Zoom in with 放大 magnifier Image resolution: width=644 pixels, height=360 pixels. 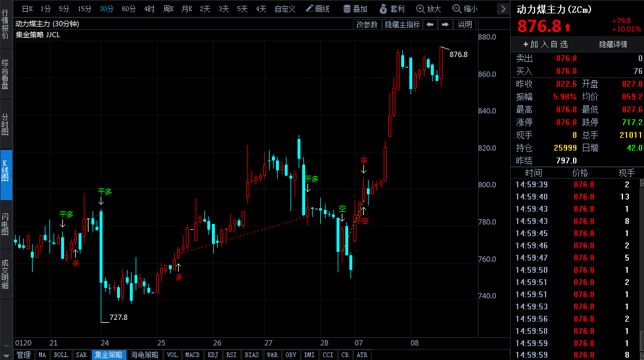point(429,9)
